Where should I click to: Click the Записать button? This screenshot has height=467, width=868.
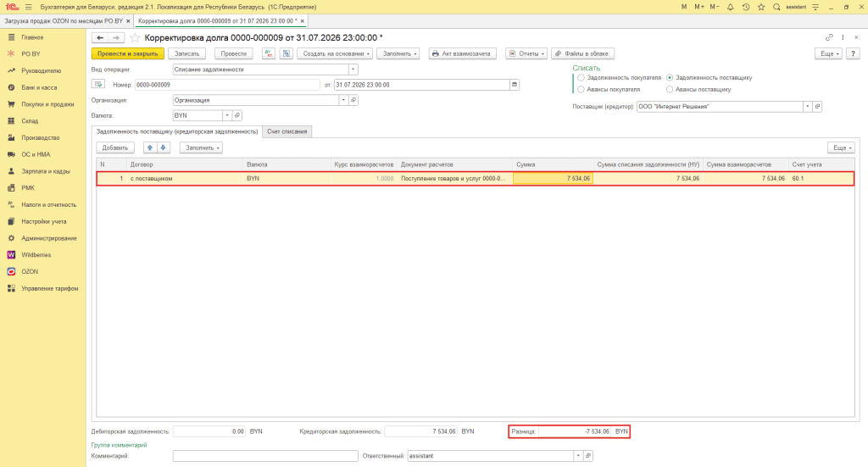[187, 53]
